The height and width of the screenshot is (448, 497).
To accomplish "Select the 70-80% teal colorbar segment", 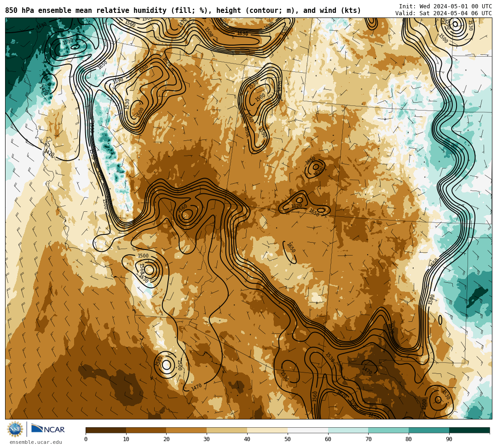I will pos(388,430).
